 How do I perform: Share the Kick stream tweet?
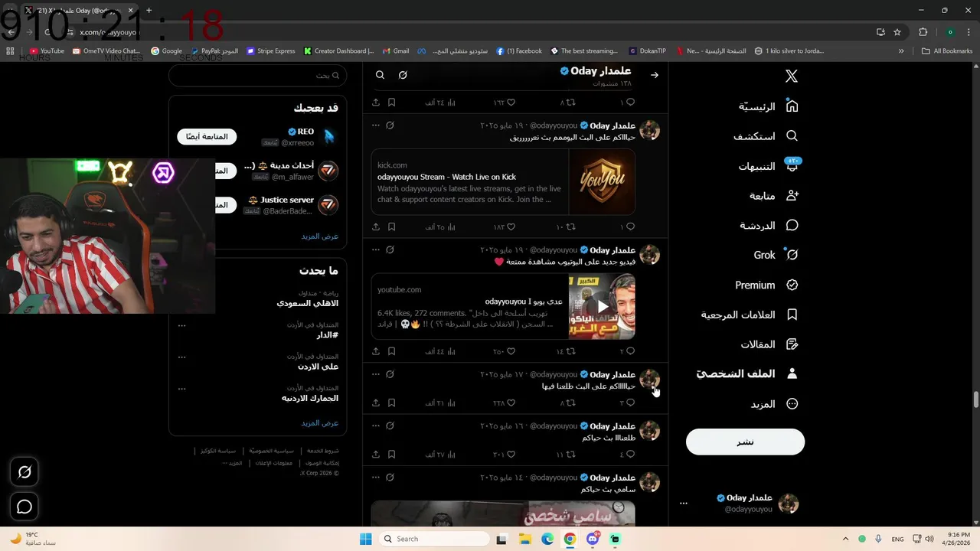[x=375, y=227]
